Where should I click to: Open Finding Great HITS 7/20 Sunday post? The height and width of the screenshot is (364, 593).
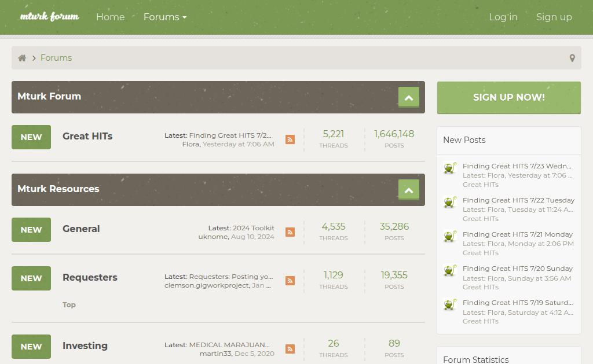(x=517, y=269)
